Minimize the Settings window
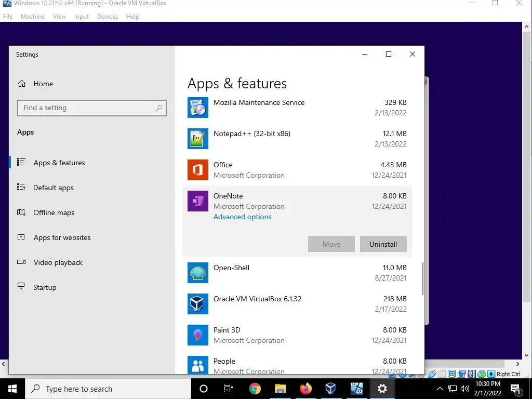The image size is (532, 399). [365, 54]
